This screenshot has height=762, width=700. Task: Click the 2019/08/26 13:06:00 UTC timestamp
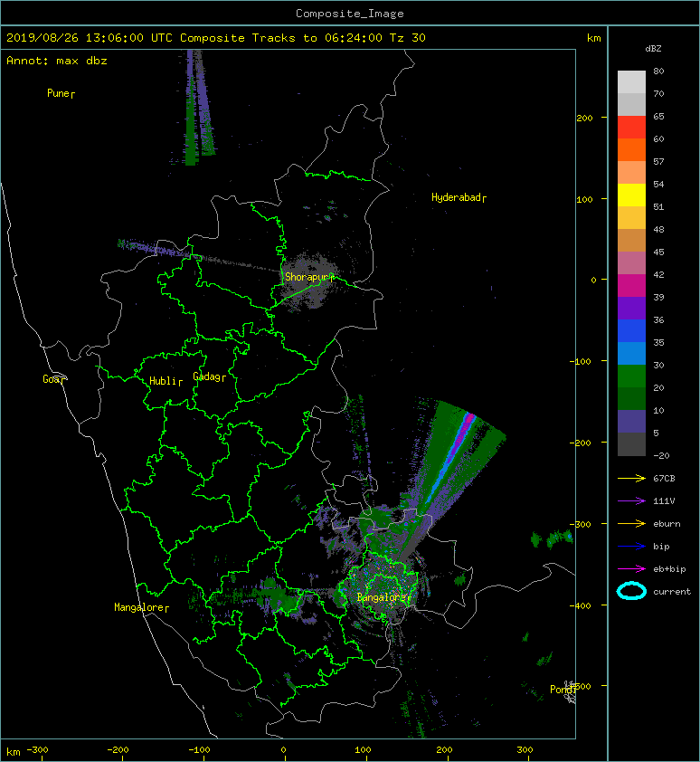tap(89, 38)
